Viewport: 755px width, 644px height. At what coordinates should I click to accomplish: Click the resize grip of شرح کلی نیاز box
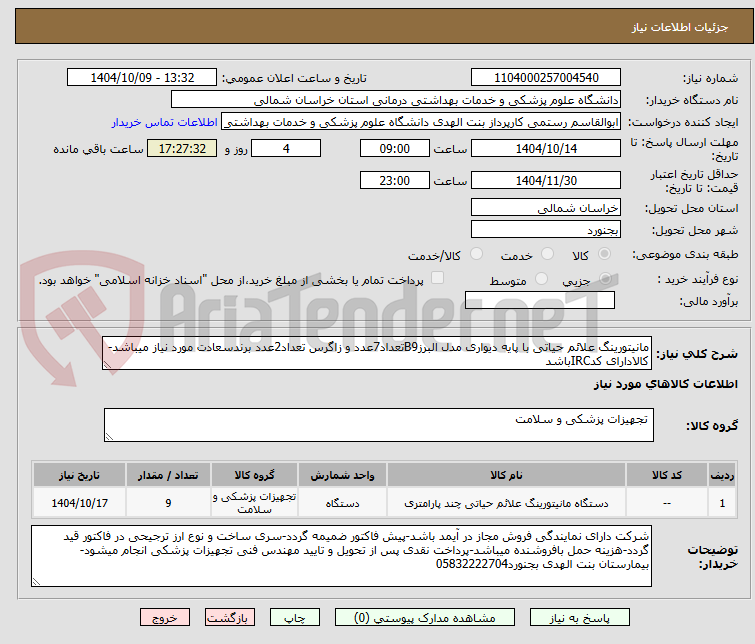tap(107, 365)
